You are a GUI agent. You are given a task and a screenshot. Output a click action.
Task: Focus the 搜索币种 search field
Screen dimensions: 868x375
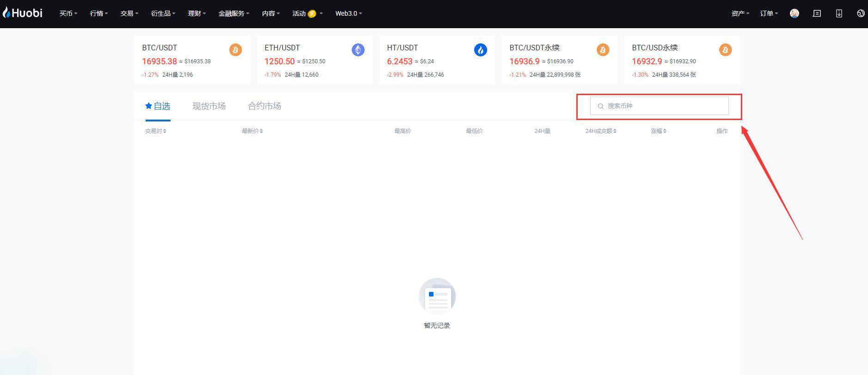[x=659, y=106]
